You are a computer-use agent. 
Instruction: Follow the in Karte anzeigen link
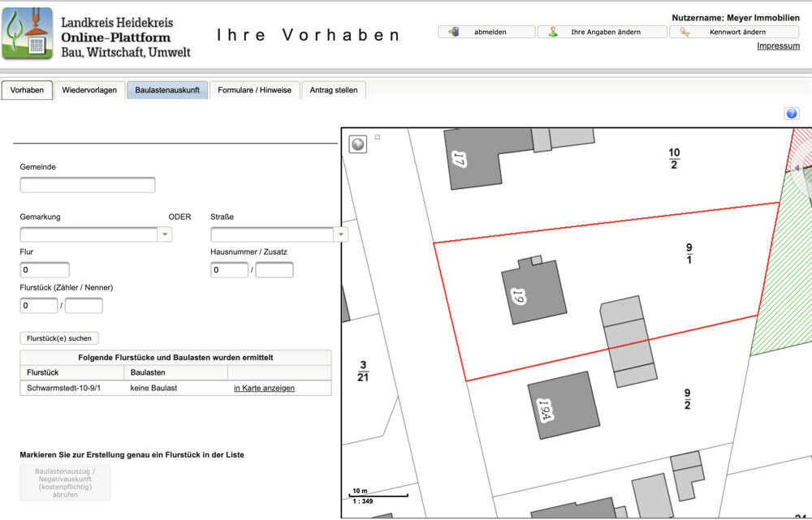(264, 388)
